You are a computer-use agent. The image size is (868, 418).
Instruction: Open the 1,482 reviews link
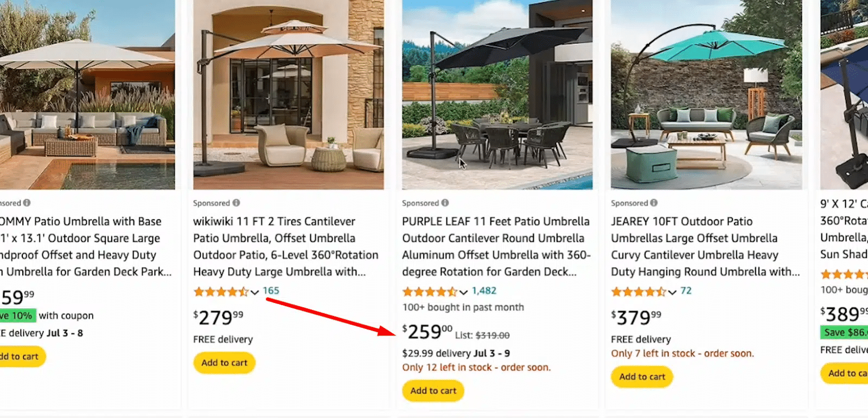484,291
